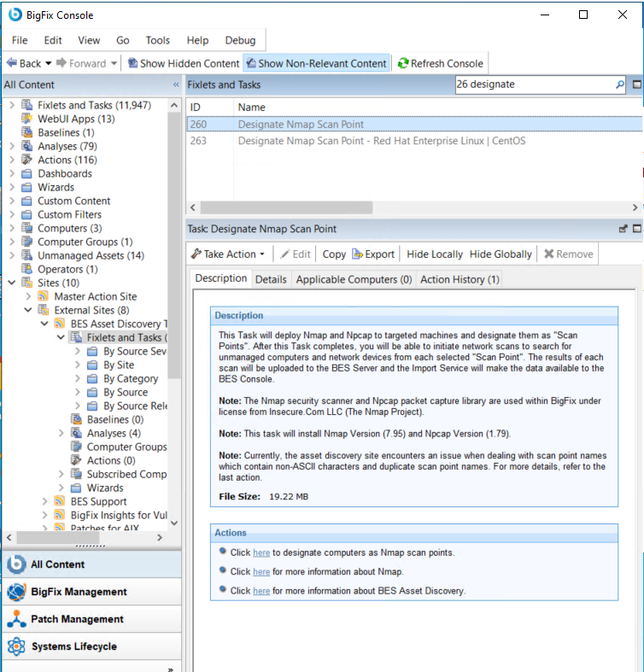This screenshot has width=644, height=672.
Task: Click the Name column header
Action: pos(251,107)
